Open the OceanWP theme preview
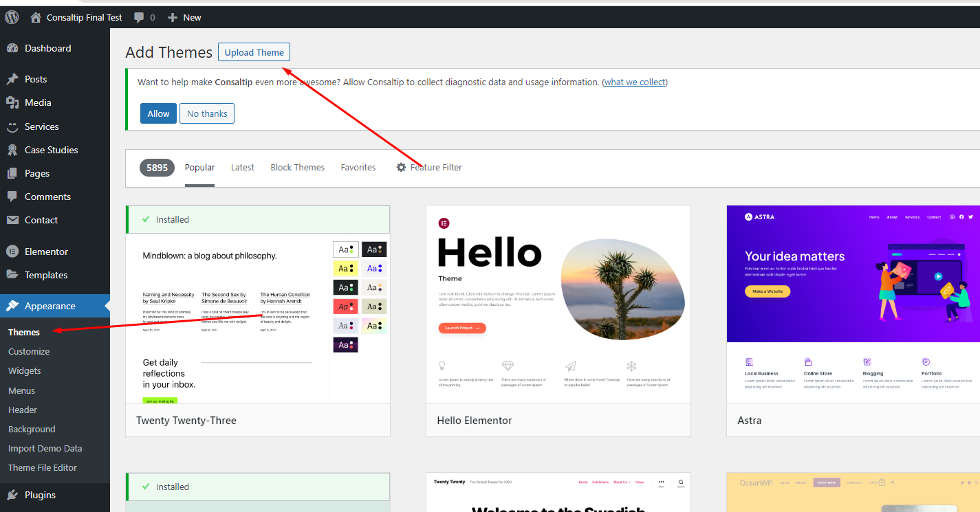 (853, 492)
